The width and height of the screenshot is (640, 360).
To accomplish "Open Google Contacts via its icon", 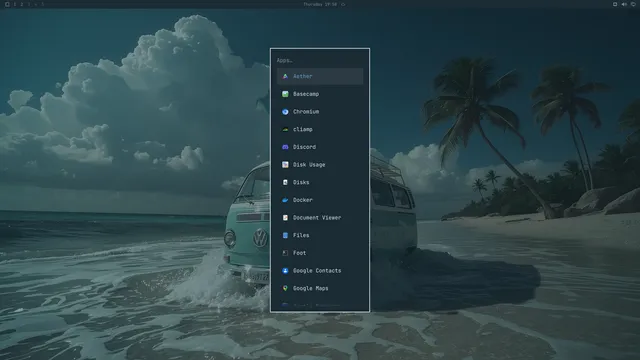I will pyautogui.click(x=285, y=271).
